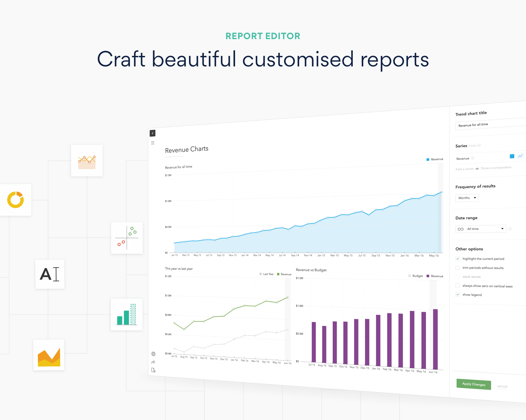Open the blue color swatch for Revenue

coord(512,156)
